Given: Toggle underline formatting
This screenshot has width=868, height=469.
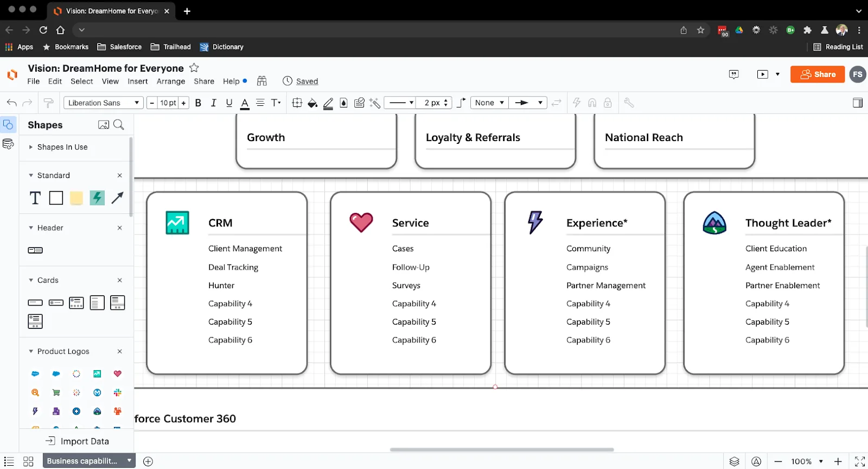Looking at the screenshot, I should click(x=229, y=103).
